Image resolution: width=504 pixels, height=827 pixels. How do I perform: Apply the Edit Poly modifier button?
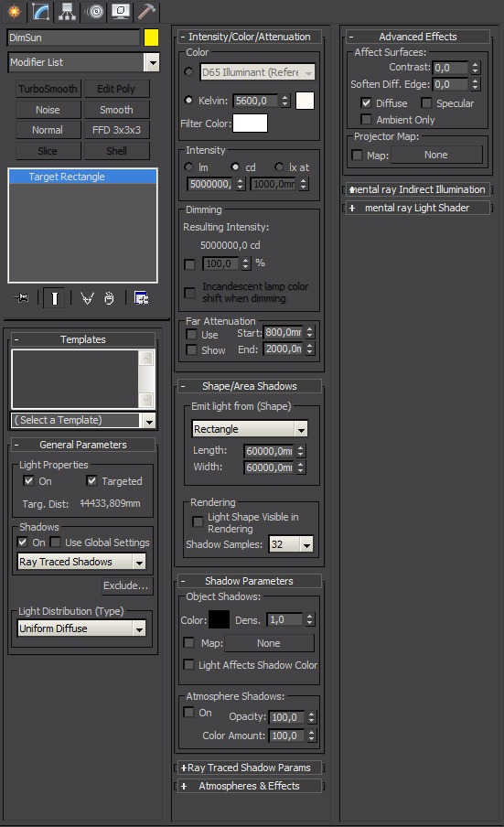(116, 89)
